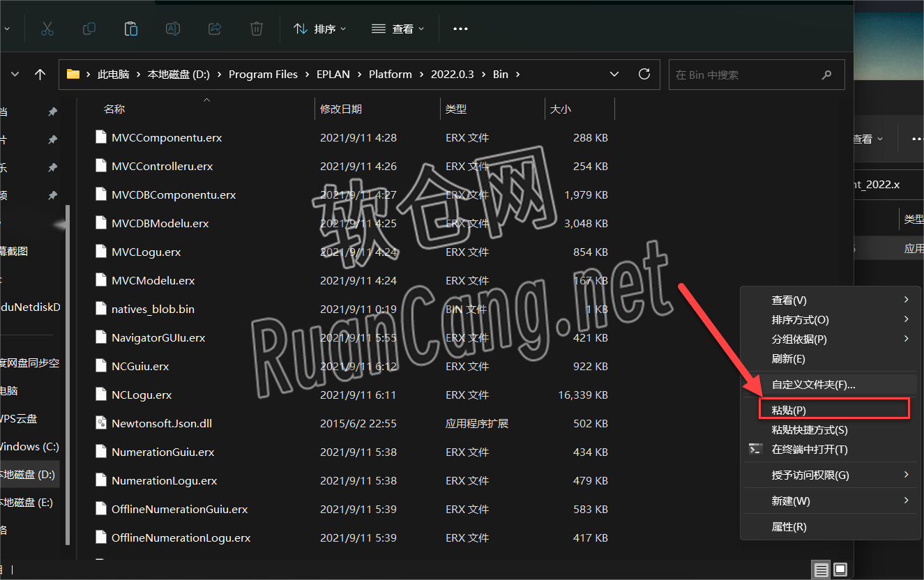Navigate up one level with the up arrow
Screen dimensions: 924x580
click(x=40, y=74)
